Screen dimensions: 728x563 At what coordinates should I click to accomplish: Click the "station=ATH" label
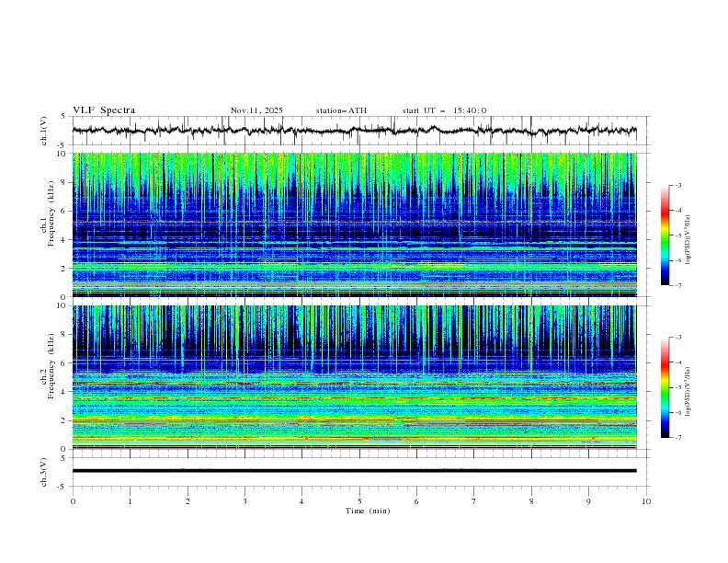pos(341,110)
